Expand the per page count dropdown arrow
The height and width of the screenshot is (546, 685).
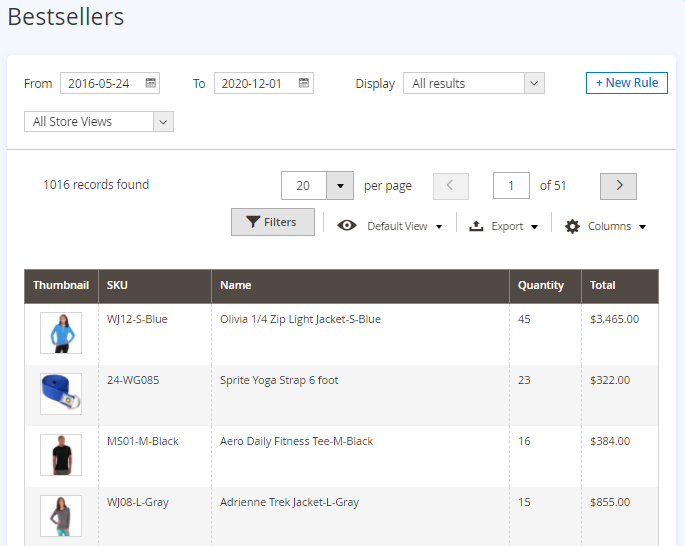pyautogui.click(x=340, y=186)
